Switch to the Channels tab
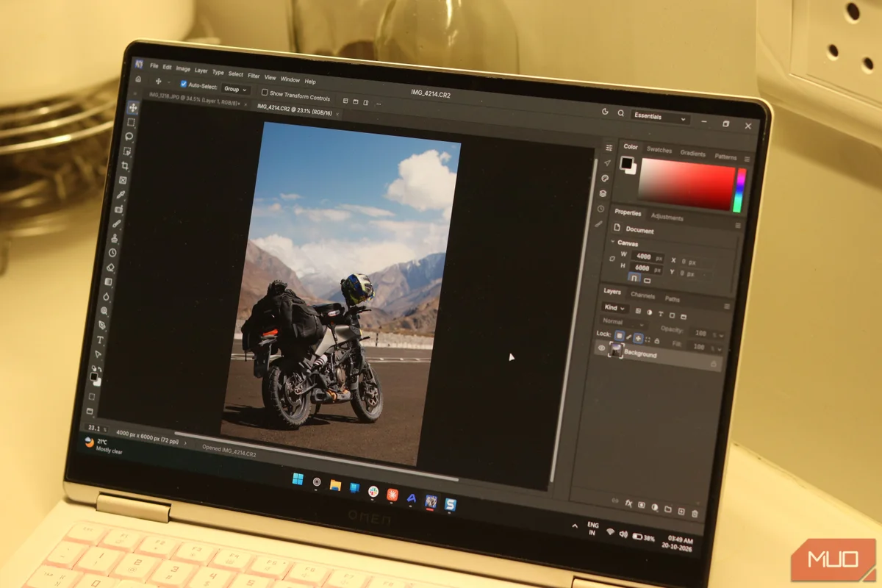Screen dimensions: 882x588 pyautogui.click(x=642, y=295)
